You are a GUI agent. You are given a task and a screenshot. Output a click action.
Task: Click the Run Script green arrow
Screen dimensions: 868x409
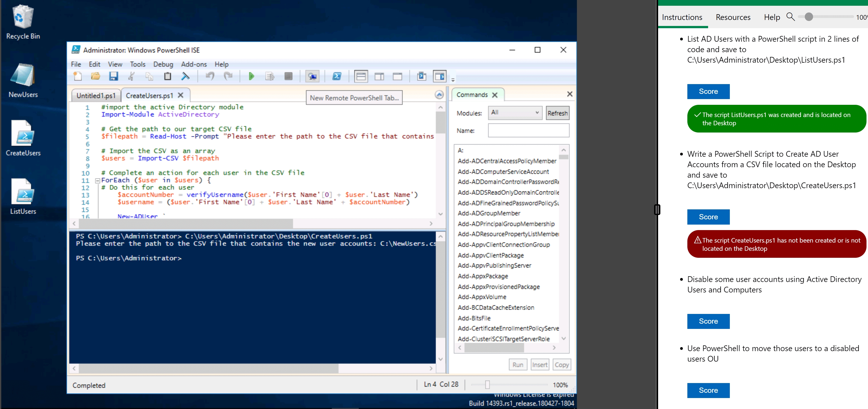(251, 76)
